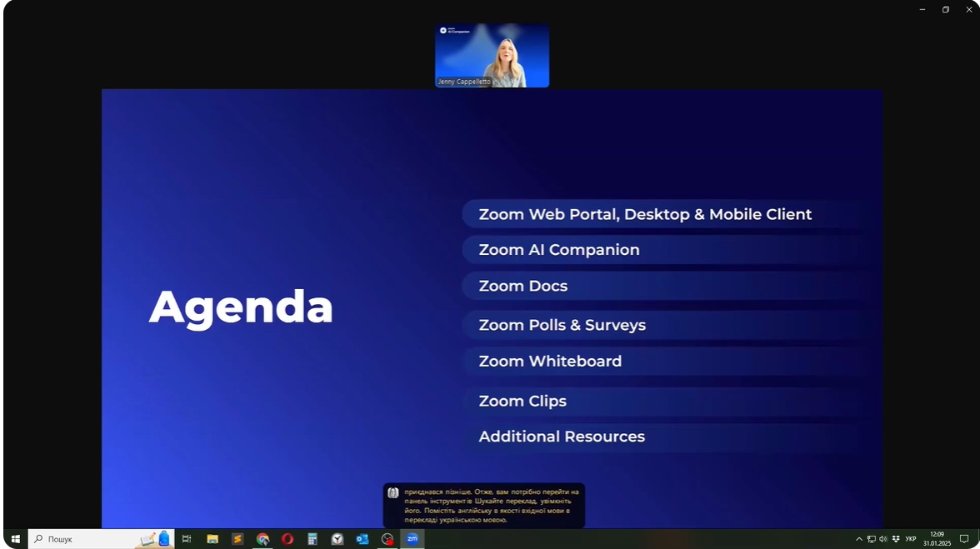The height and width of the screenshot is (549, 980).
Task: Open File Explorer from the taskbar
Action: pos(212,539)
